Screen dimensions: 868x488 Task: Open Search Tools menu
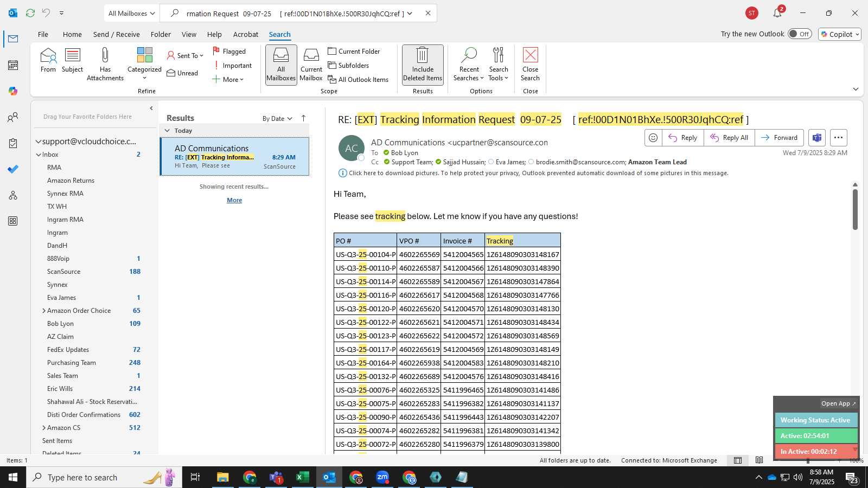(x=499, y=64)
